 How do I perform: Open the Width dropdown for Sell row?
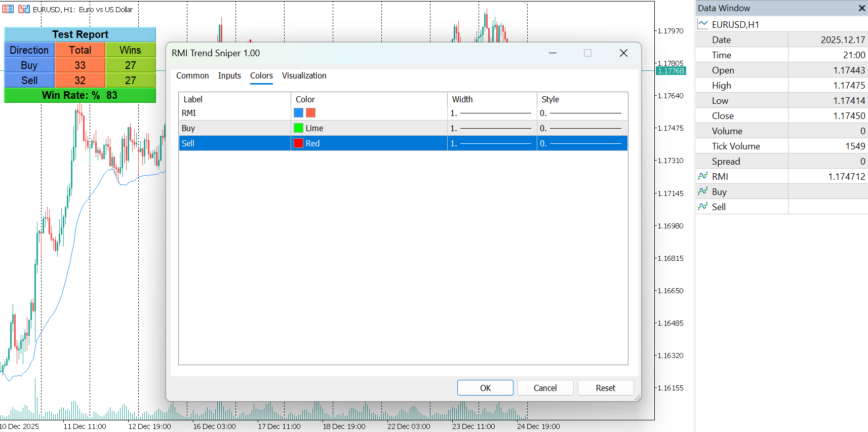click(x=492, y=143)
